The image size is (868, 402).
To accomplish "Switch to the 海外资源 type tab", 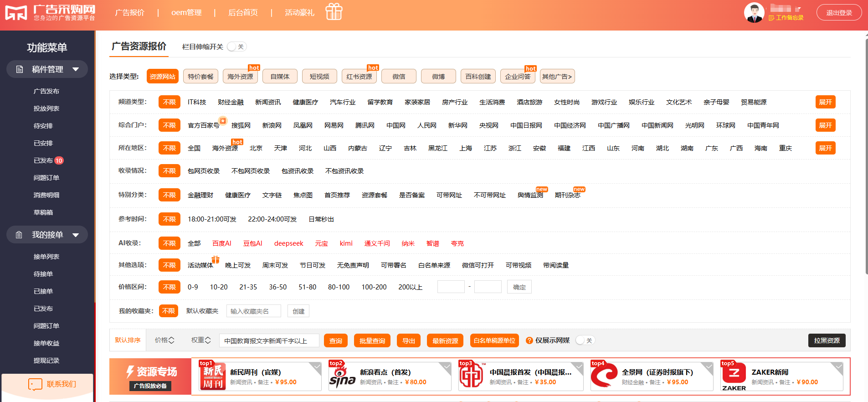I will click(x=240, y=77).
